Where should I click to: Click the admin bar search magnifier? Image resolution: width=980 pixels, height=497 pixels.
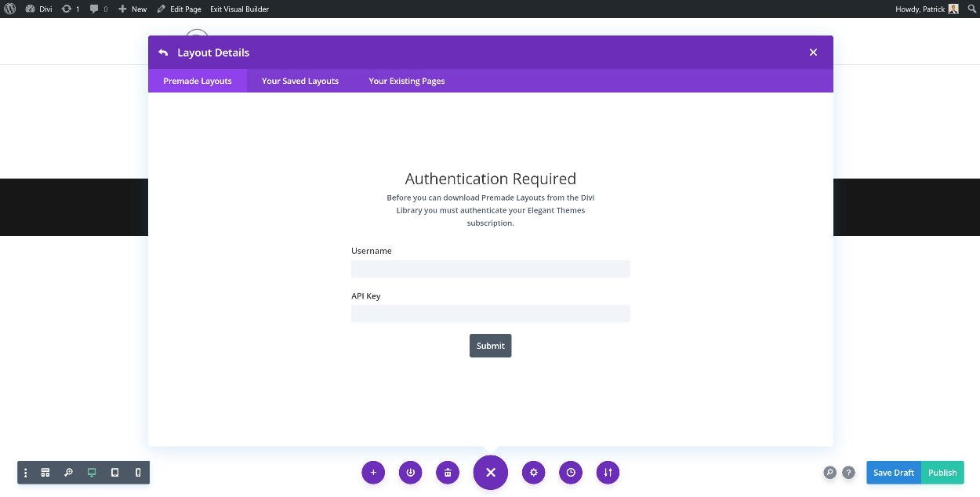click(971, 9)
